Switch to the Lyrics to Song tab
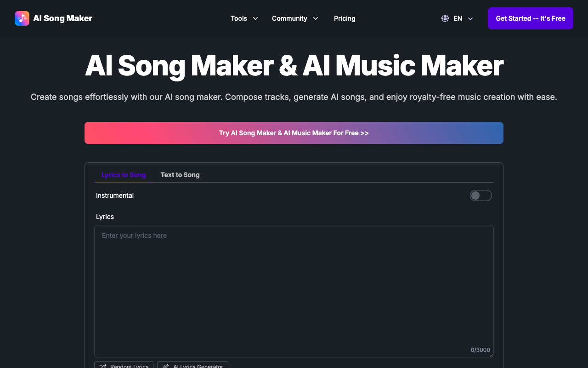This screenshot has width=588, height=368. (124, 175)
